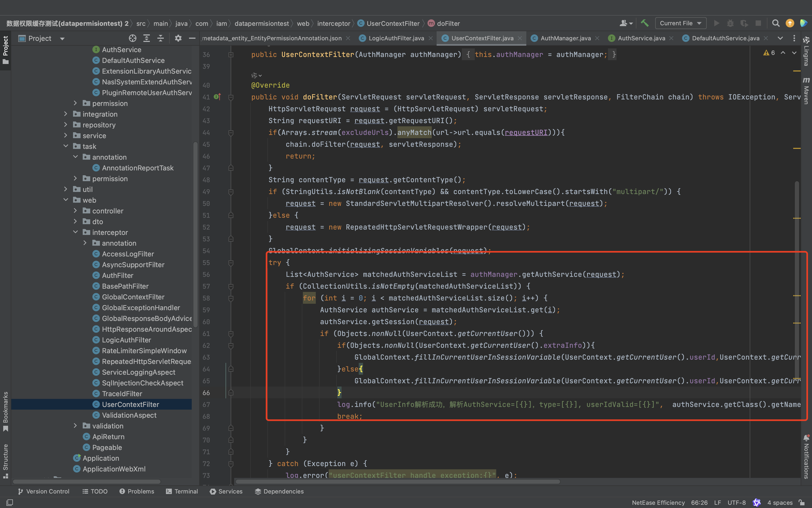Switch to AuthService.java tab
Screen dimensions: 812x508
point(641,38)
